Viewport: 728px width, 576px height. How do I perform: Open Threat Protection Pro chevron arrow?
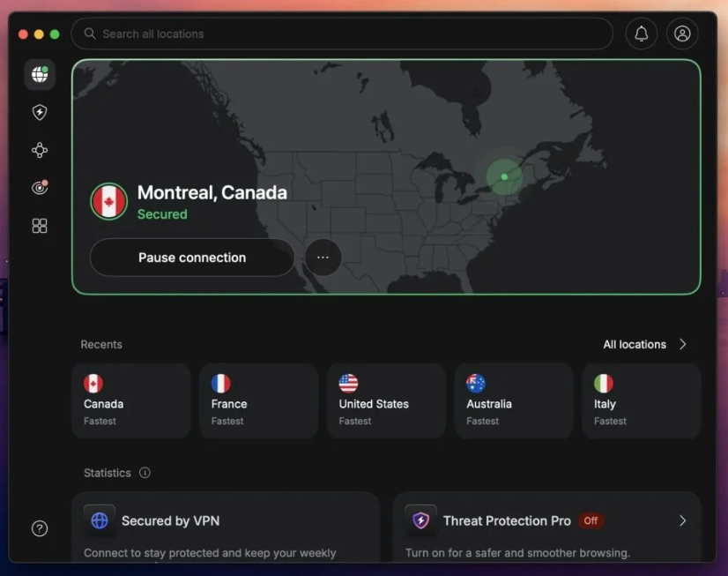tap(682, 520)
